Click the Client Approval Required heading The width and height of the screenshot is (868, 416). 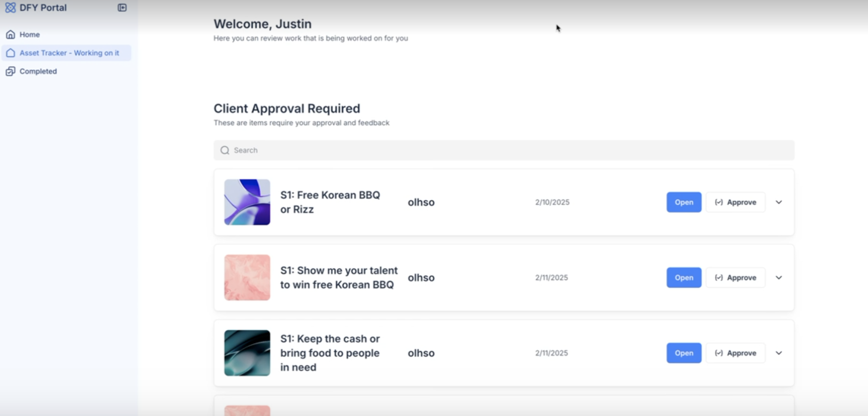pos(287,109)
